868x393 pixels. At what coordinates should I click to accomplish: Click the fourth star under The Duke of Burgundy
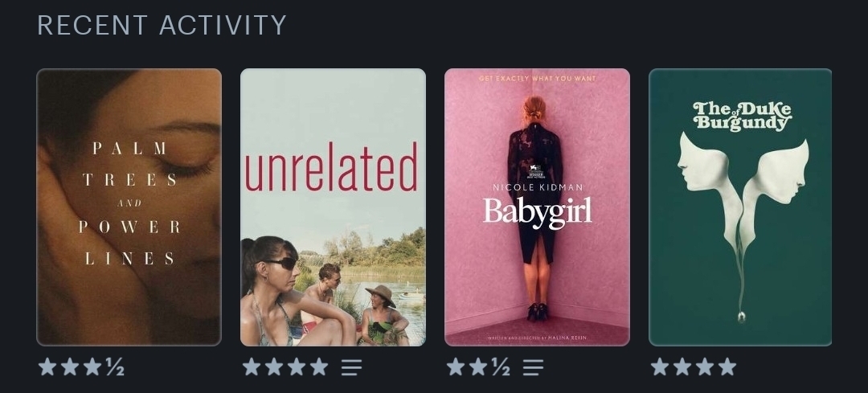click(727, 366)
